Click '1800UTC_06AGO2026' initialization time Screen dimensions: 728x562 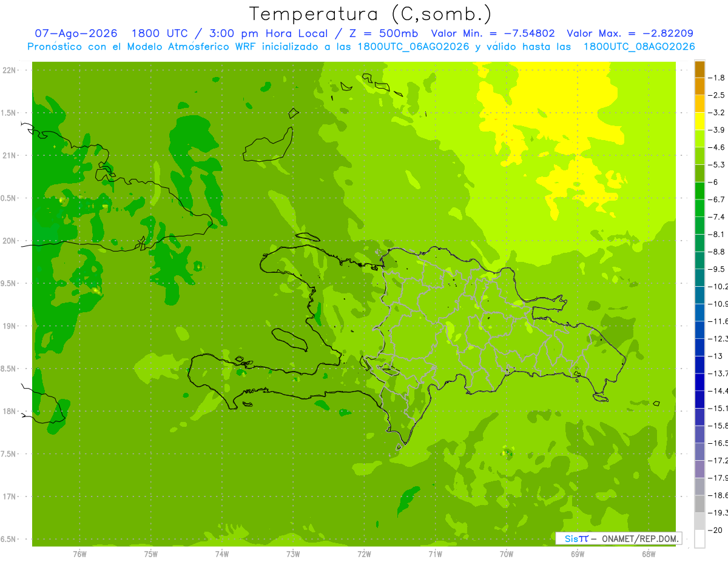click(414, 47)
